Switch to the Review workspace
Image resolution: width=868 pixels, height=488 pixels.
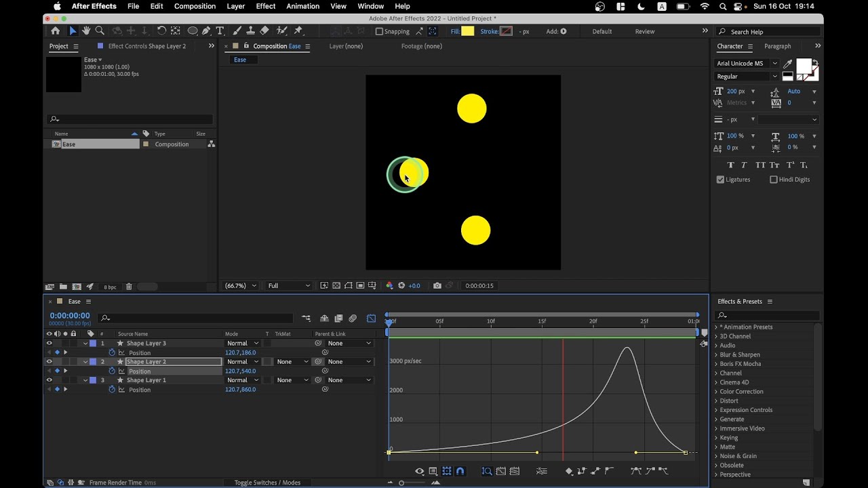point(645,31)
